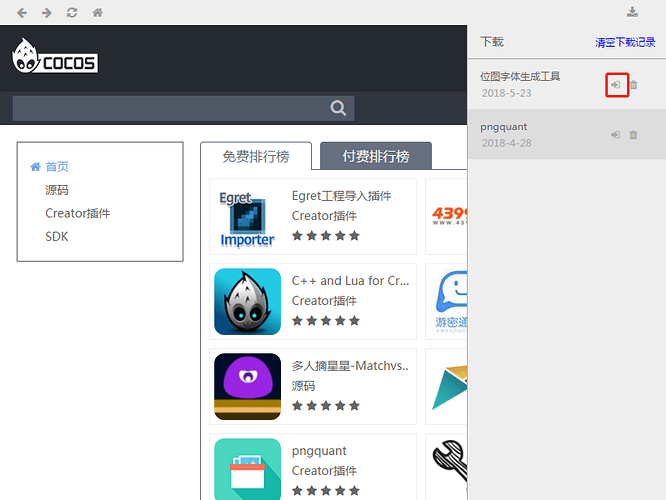Open the Creator插件 category in sidebar
This screenshot has height=500, width=666.
coord(78,213)
